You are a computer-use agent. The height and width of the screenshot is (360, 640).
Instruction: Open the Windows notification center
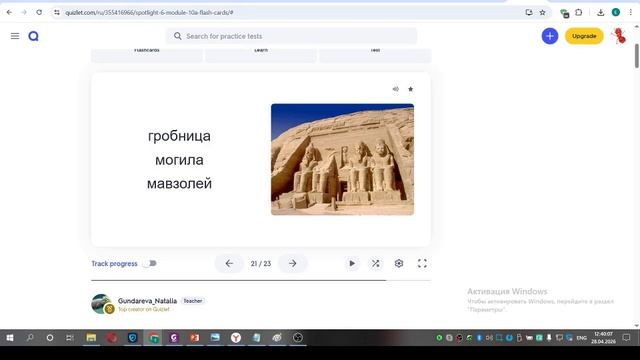click(x=626, y=338)
